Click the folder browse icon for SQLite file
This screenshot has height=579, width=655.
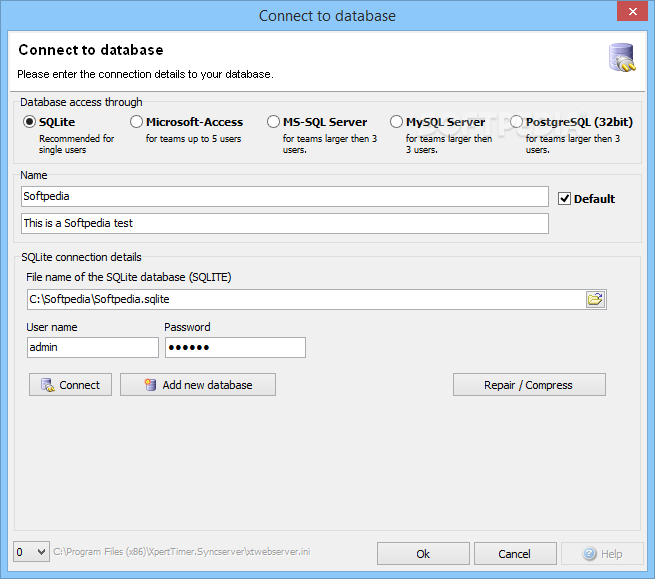[x=595, y=299]
